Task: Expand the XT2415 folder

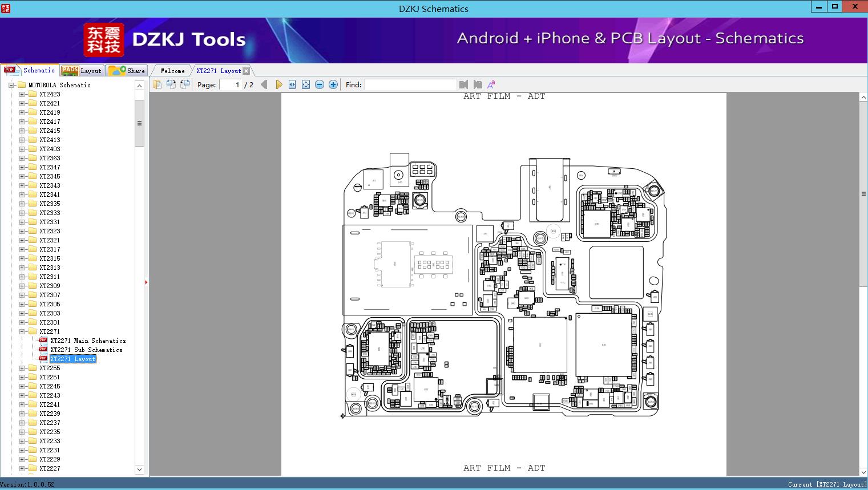Action: (x=22, y=131)
